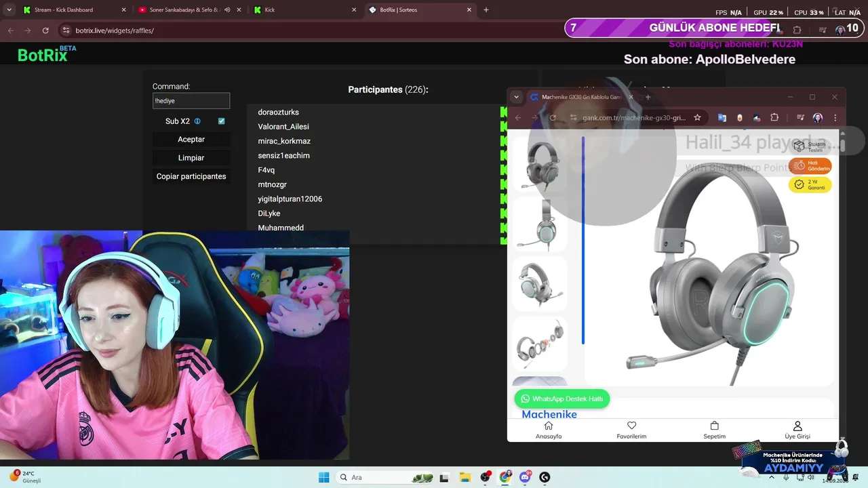Screen dimensions: 868x488
Task: Select the Machenike GX30 tab in second window
Action: (x=581, y=97)
